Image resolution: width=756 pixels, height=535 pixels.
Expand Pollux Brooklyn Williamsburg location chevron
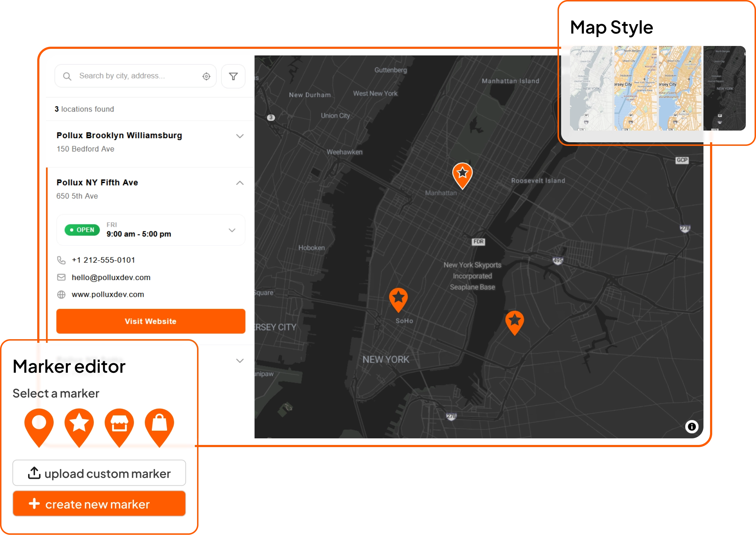click(x=240, y=136)
